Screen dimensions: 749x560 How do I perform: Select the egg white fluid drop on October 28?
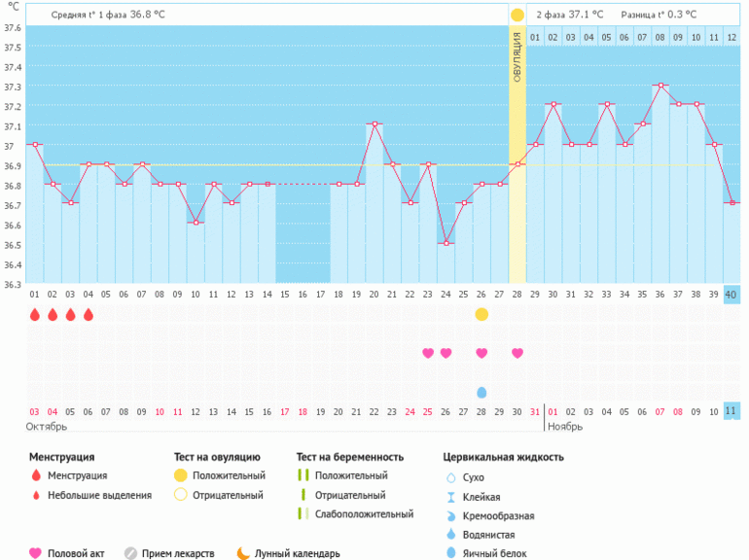point(481,392)
